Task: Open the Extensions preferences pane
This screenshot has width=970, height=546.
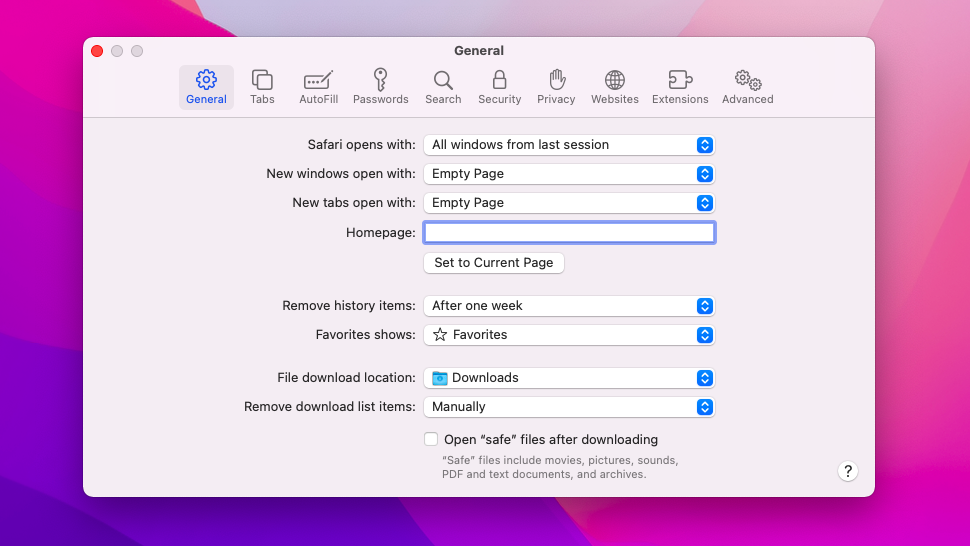Action: 680,87
